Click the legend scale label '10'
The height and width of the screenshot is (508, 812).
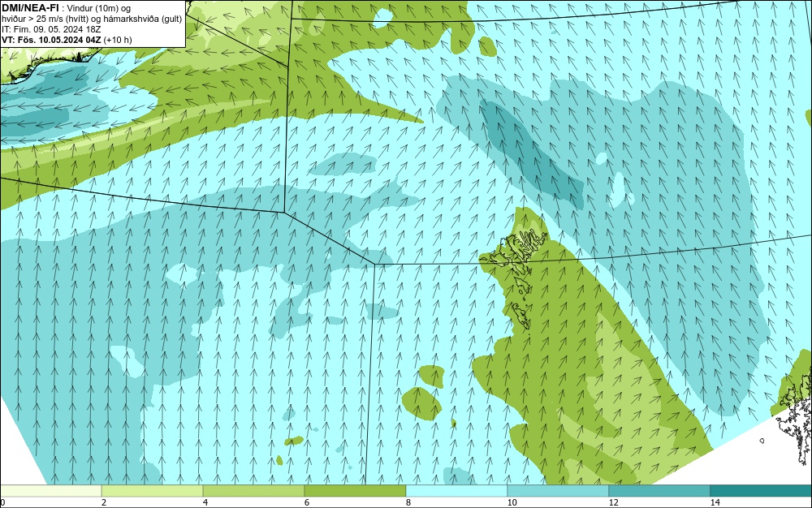512,502
